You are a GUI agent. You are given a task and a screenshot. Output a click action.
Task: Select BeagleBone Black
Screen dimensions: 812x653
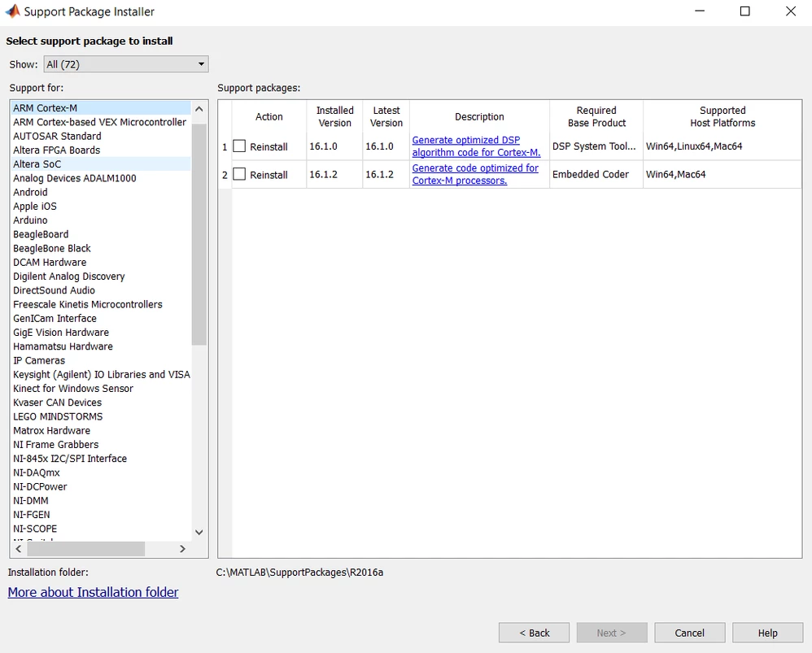[x=101, y=248]
